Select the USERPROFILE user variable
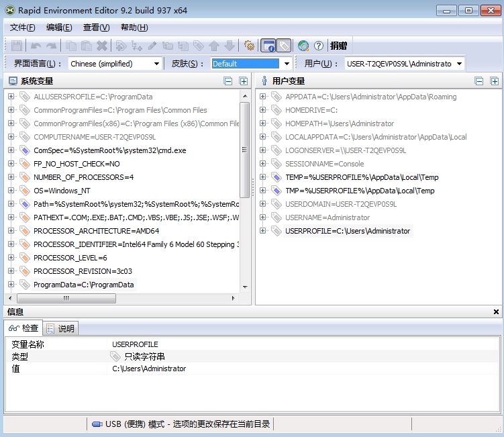 tap(347, 231)
